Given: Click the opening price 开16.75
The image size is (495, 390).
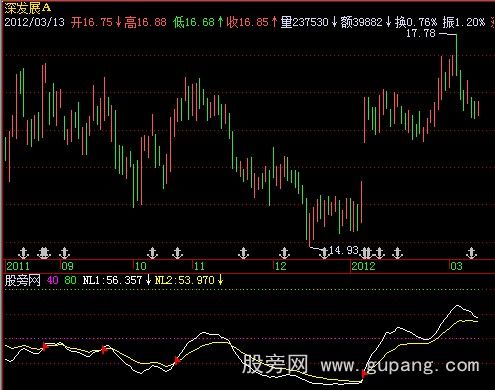Looking at the screenshot, I should click(x=92, y=22).
